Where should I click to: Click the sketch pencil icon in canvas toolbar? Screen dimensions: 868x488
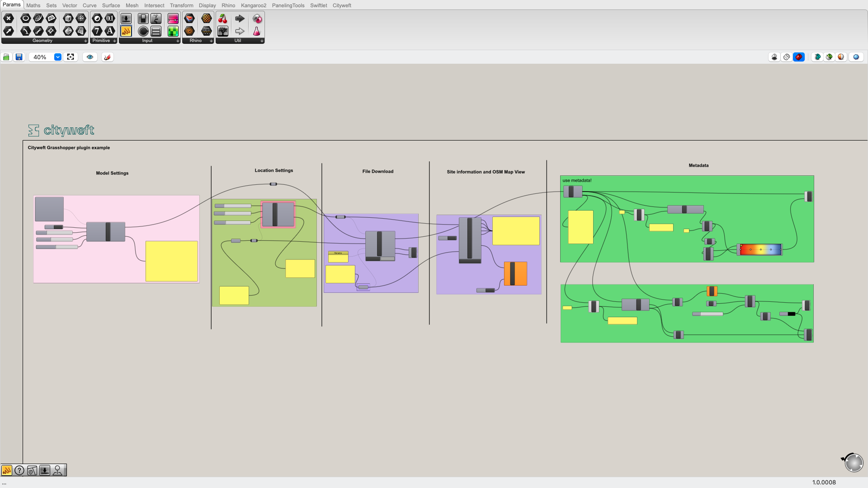pos(107,57)
